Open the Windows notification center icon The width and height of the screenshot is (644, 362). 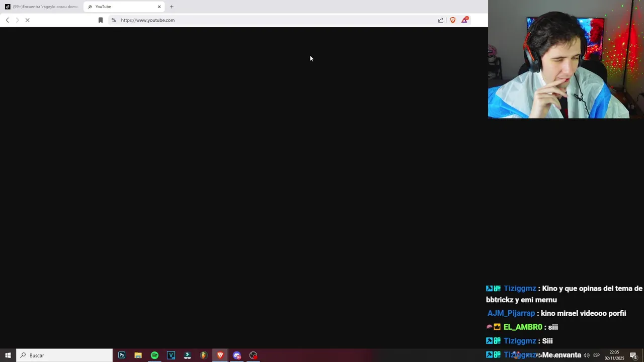click(x=634, y=355)
